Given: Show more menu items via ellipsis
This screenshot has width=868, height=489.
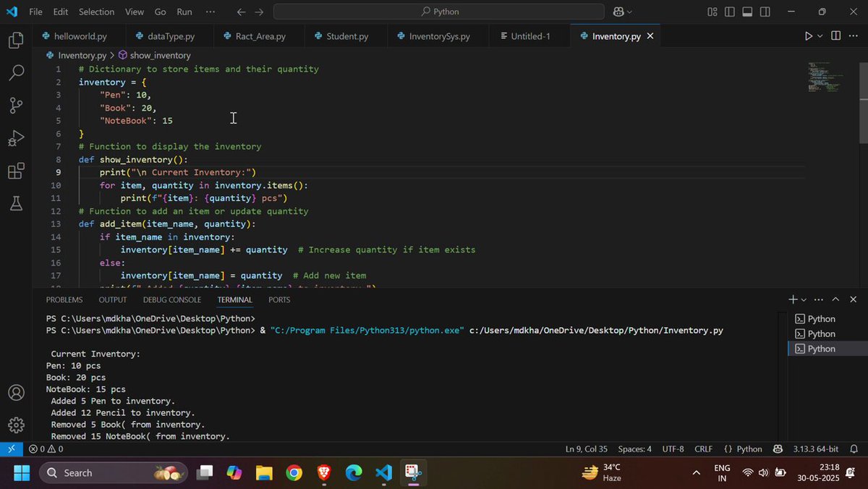Looking at the screenshot, I should click(210, 12).
